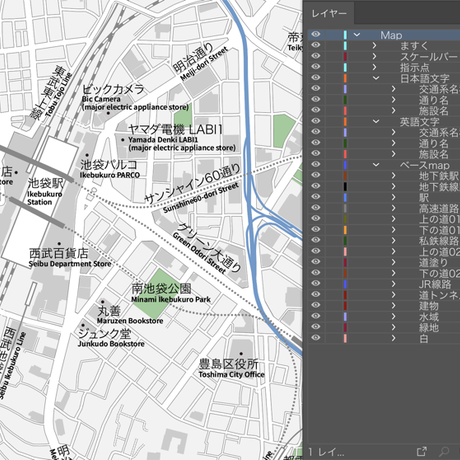Click the orange color swatch of 日本語文字 layer

pos(345,78)
